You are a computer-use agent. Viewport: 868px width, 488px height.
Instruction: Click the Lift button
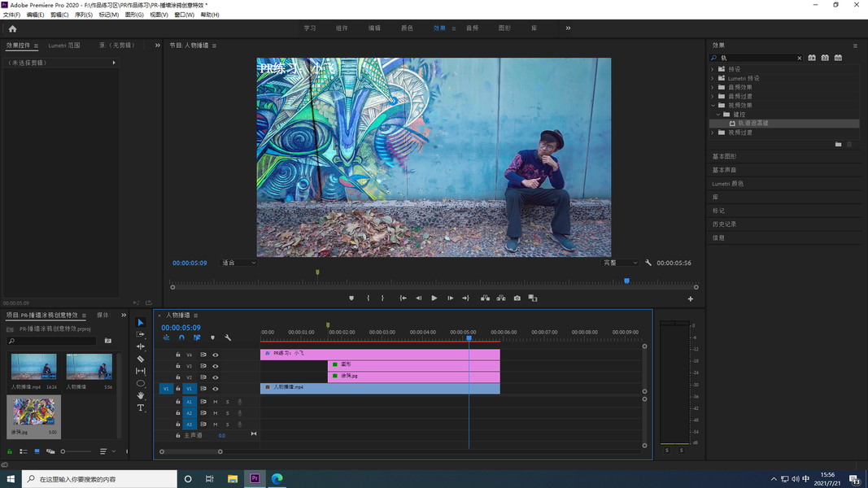click(486, 298)
